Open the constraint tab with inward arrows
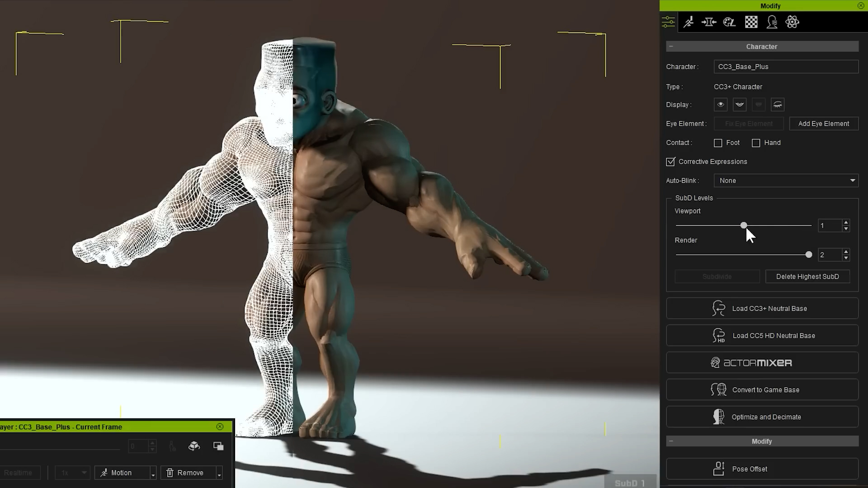 (709, 22)
